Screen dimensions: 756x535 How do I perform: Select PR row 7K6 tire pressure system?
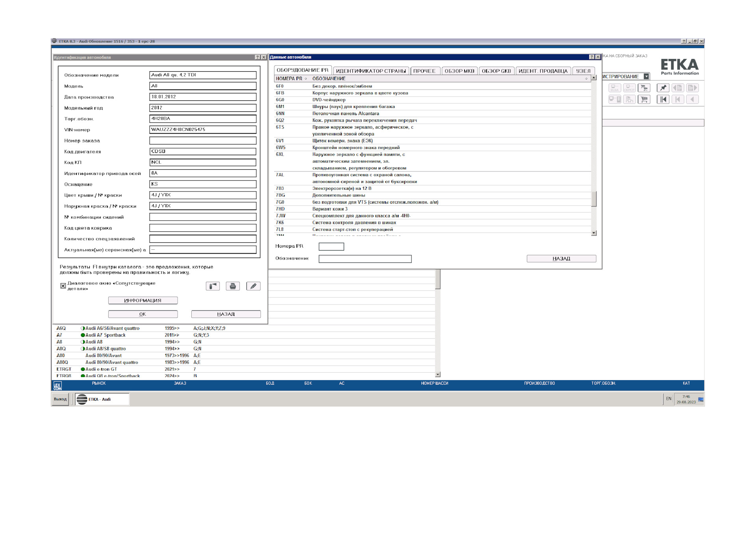[432, 223]
